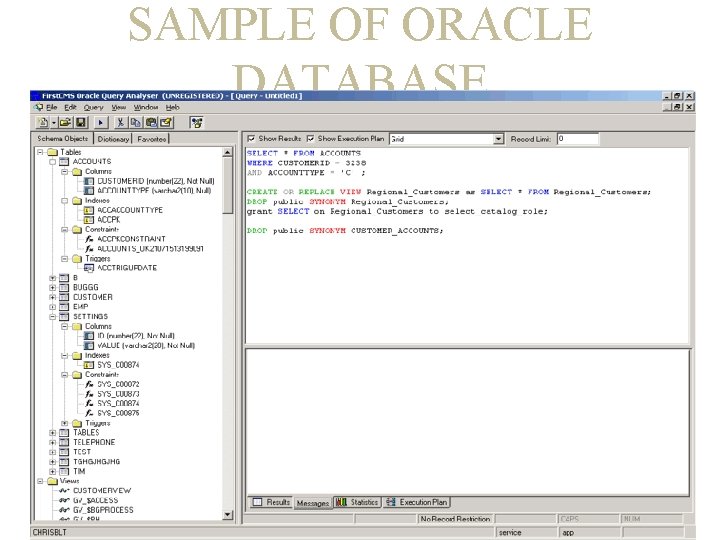Toggle the Show Execution Plan checkbox

click(311, 138)
